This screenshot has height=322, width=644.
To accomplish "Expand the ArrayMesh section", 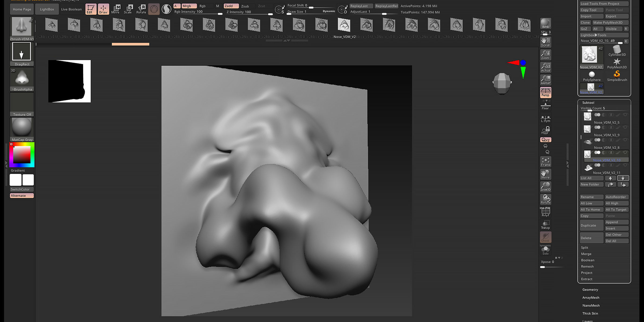I will pos(591,298).
